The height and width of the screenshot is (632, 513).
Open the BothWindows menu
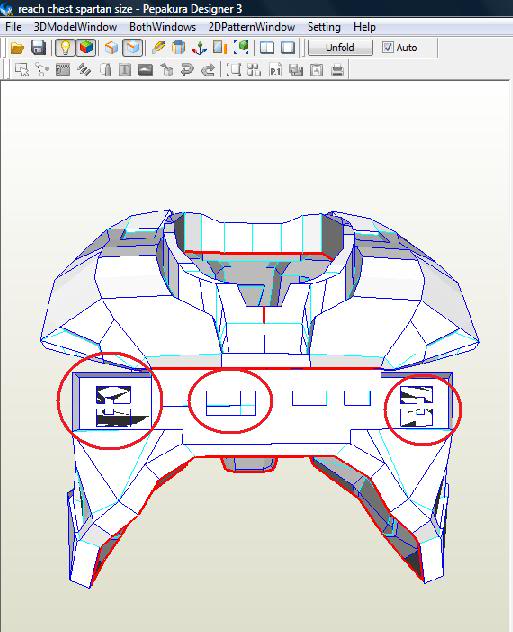point(162,27)
